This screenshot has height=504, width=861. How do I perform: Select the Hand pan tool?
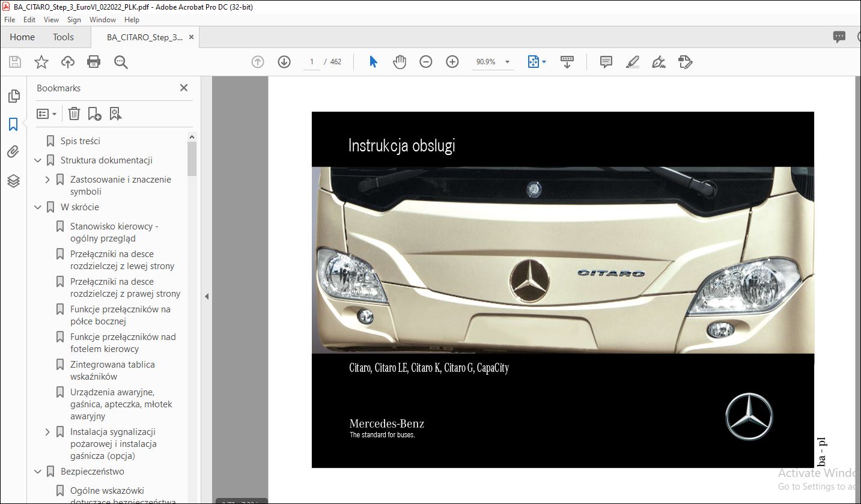400,62
